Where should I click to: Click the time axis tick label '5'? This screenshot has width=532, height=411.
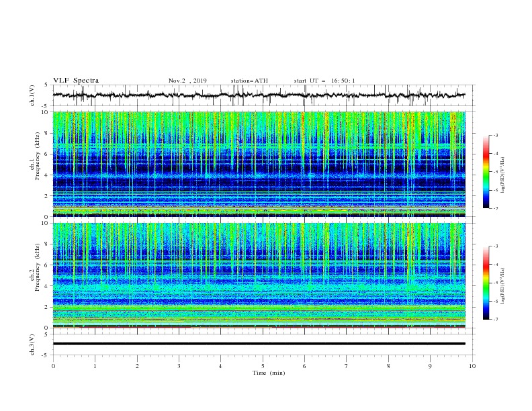coord(263,366)
